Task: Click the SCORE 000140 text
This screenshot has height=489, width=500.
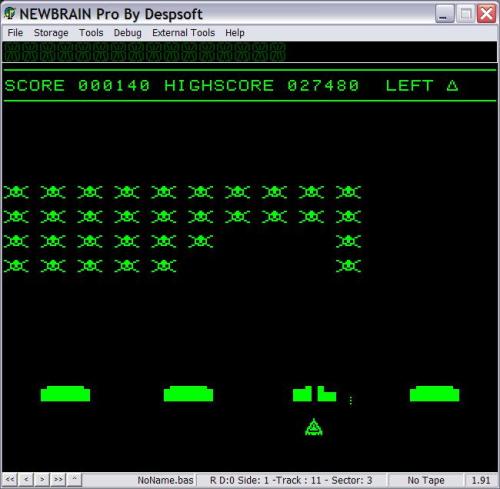Action: 77,86
